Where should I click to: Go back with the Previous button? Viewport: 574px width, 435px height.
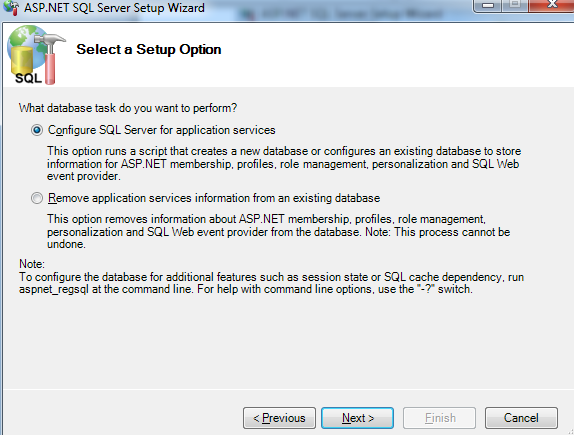click(x=279, y=418)
